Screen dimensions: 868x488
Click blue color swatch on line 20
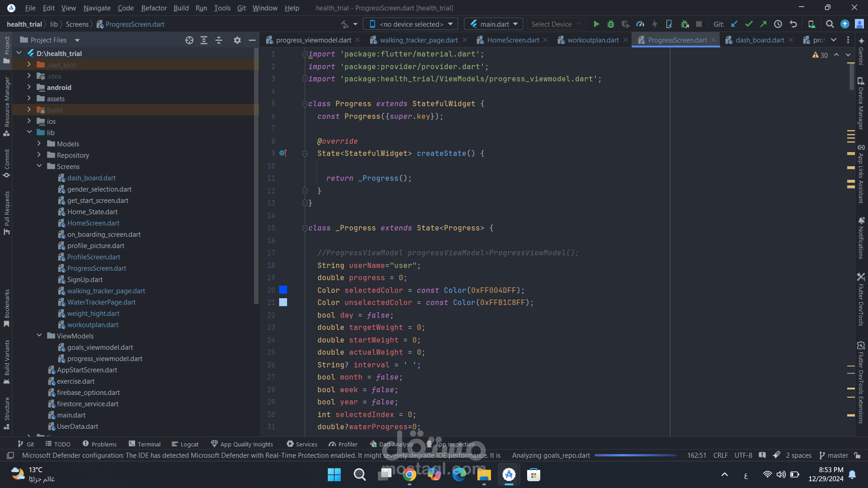pyautogui.click(x=283, y=290)
